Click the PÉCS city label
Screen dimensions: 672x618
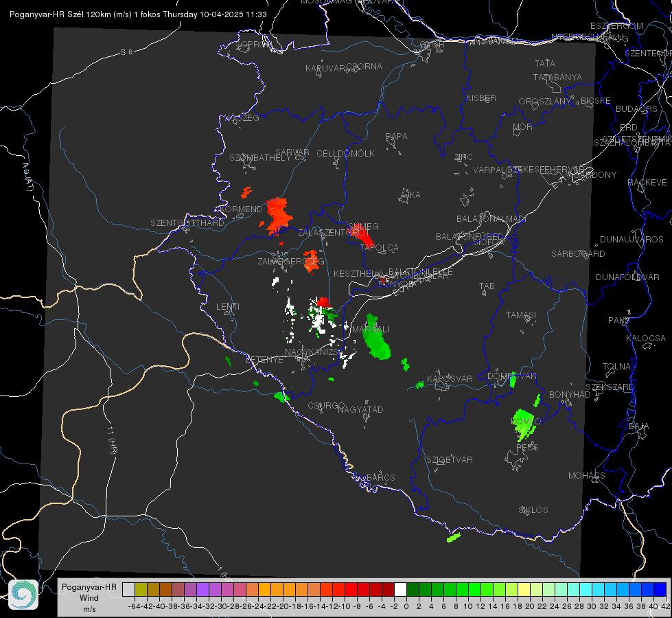527,447
